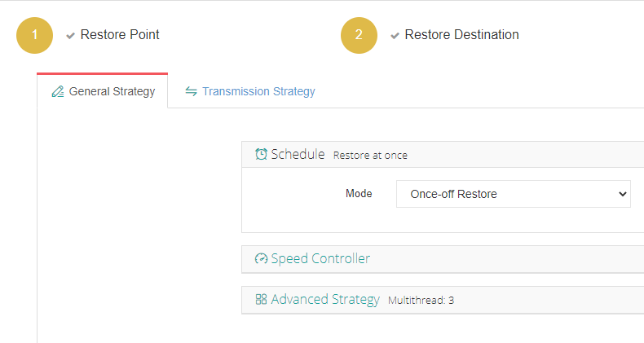644x343 pixels.
Task: Click the step 2 circle badge
Action: point(359,35)
